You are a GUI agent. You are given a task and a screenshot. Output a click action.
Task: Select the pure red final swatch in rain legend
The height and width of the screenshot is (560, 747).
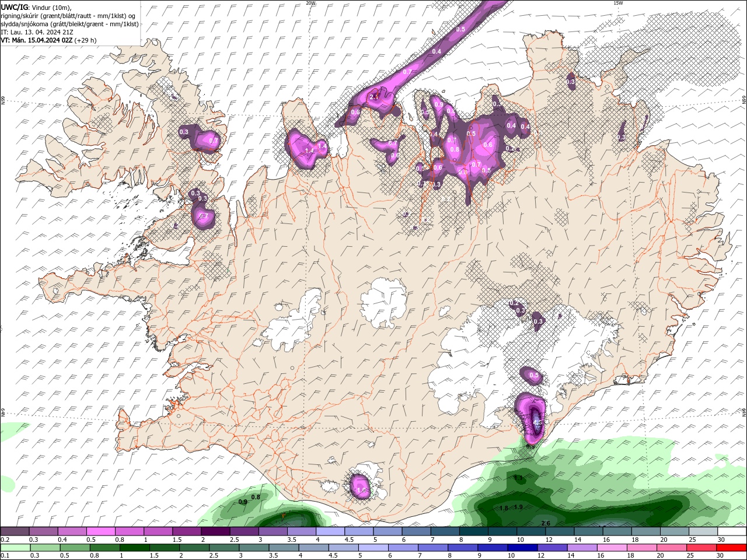732,547
